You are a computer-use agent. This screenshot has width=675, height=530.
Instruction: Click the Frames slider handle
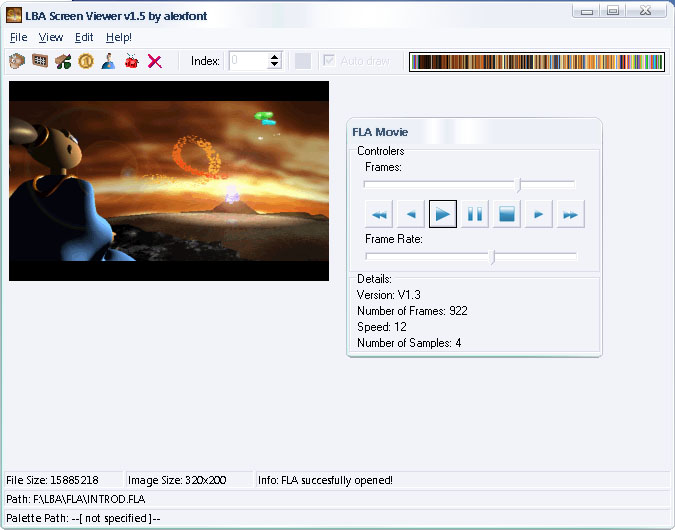[519, 185]
